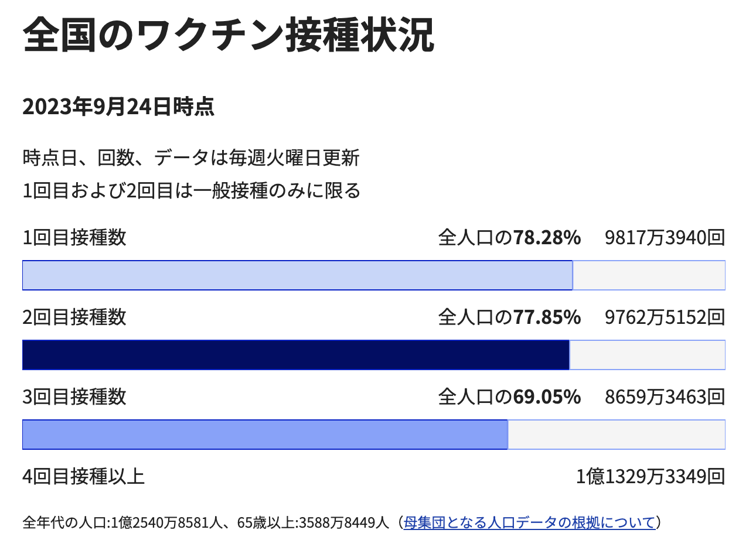Open the 母集団となる人口データの根拠について link
This screenshot has width=756, height=540.
(x=529, y=522)
